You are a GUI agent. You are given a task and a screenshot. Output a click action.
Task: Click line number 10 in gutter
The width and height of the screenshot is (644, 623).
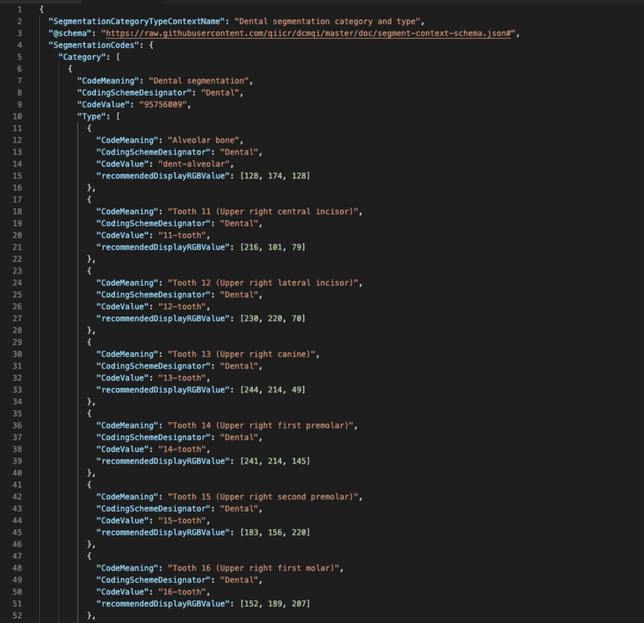[x=17, y=116]
